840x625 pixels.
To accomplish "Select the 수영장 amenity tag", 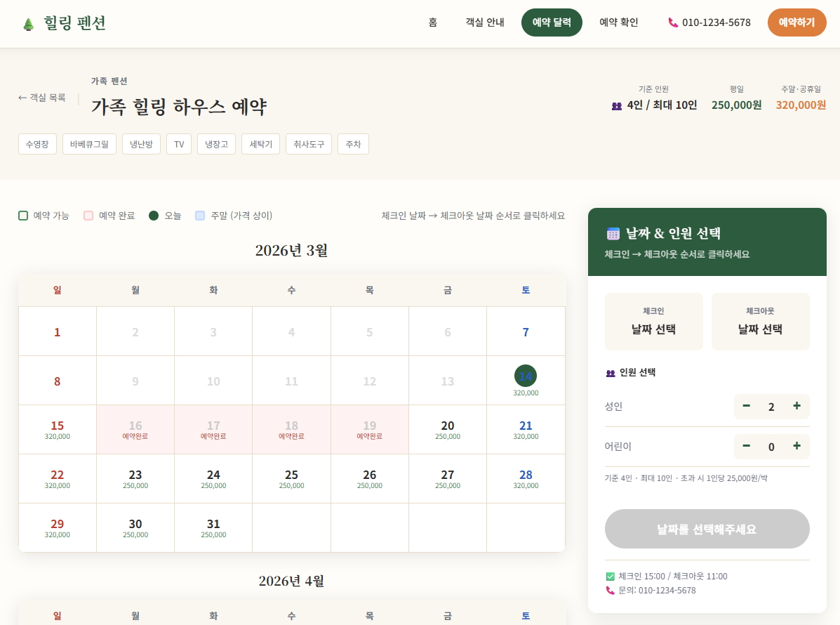I will [x=37, y=144].
